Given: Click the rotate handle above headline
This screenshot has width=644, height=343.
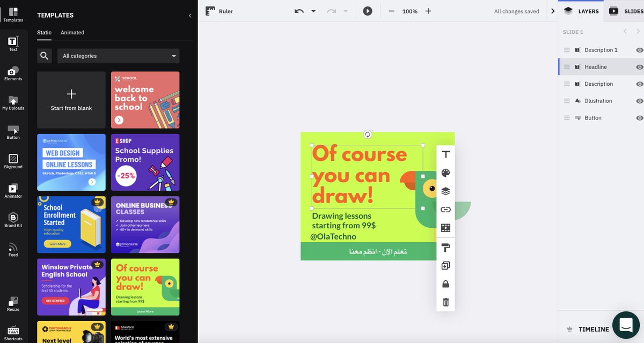Looking at the screenshot, I should [368, 134].
